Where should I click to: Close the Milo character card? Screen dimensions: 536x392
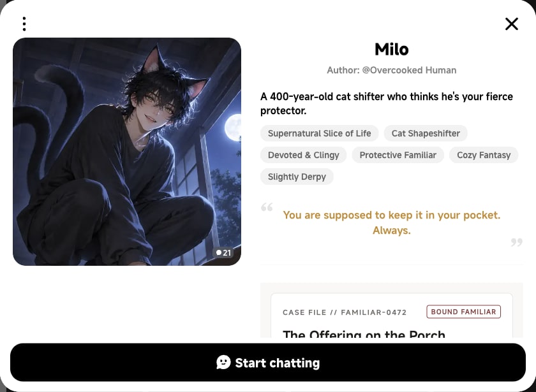[511, 24]
